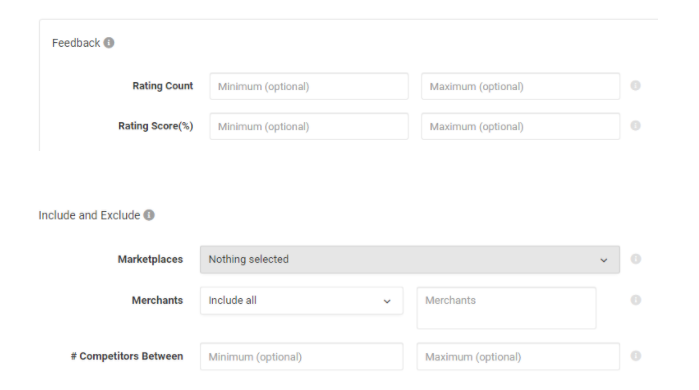Click the Include and Exclude heading text

tap(89, 215)
